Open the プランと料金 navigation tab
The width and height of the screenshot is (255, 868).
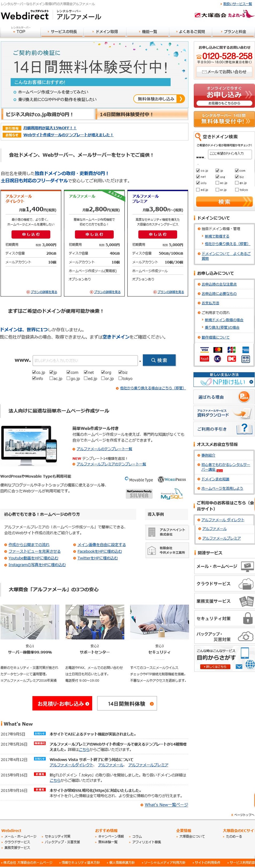click(x=234, y=32)
